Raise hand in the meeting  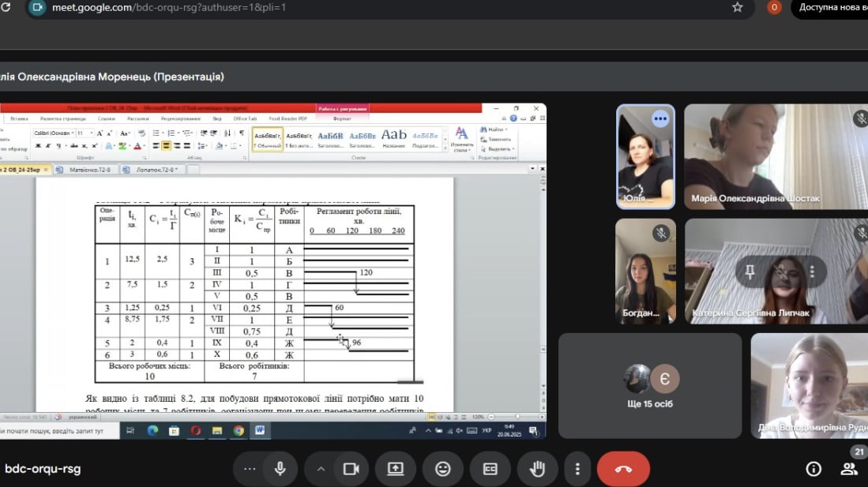click(538, 469)
